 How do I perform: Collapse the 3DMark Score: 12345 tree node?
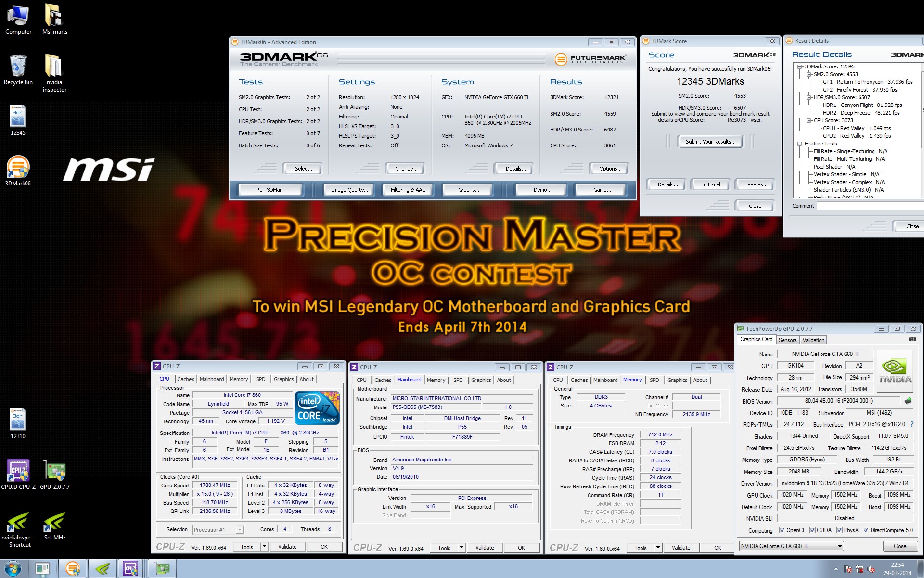click(799, 66)
